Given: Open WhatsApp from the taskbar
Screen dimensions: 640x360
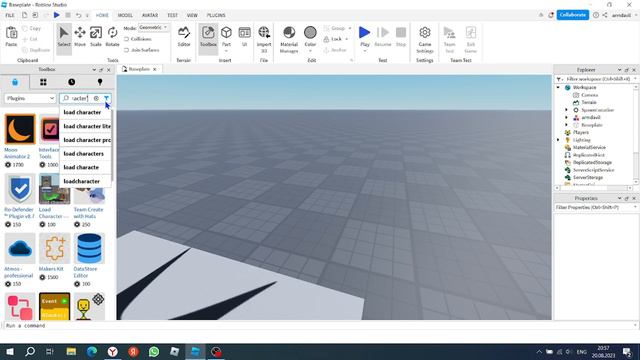Looking at the screenshot, I should click(x=154, y=351).
